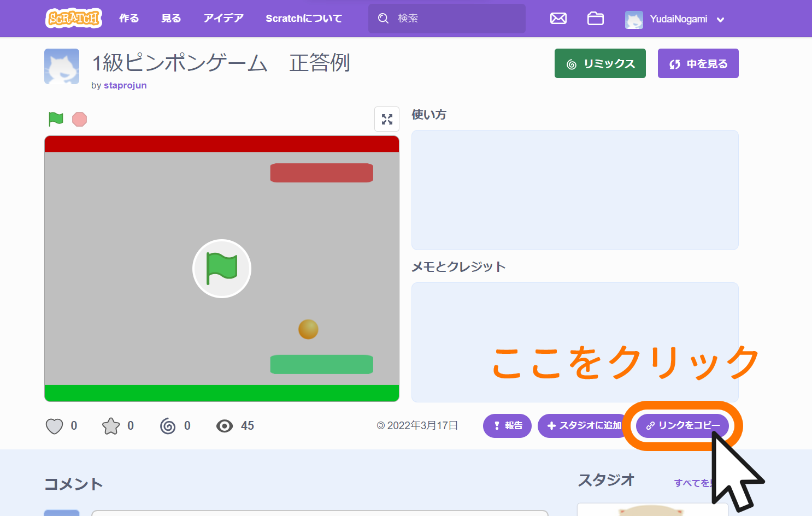Open My Stuff folder
Image resolution: width=812 pixels, height=516 pixels.
tap(595, 18)
